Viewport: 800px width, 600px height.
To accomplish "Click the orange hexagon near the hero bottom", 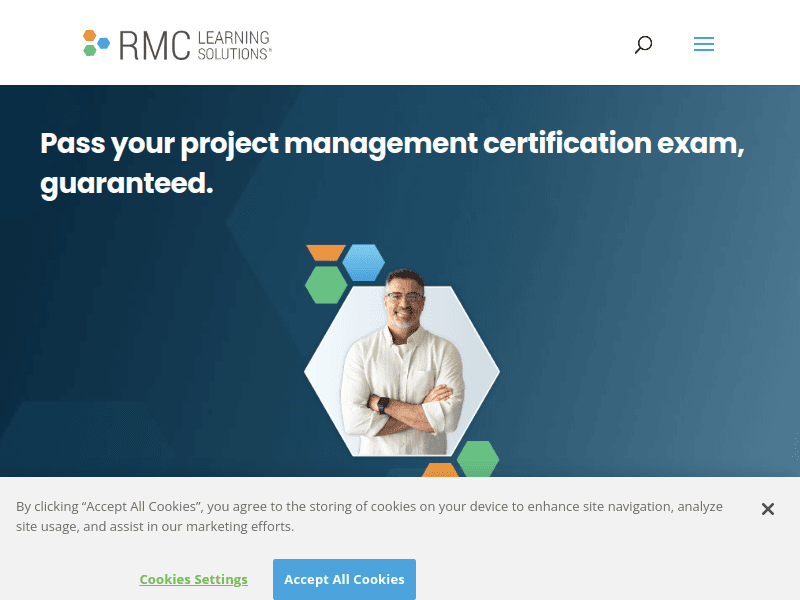I will [441, 473].
